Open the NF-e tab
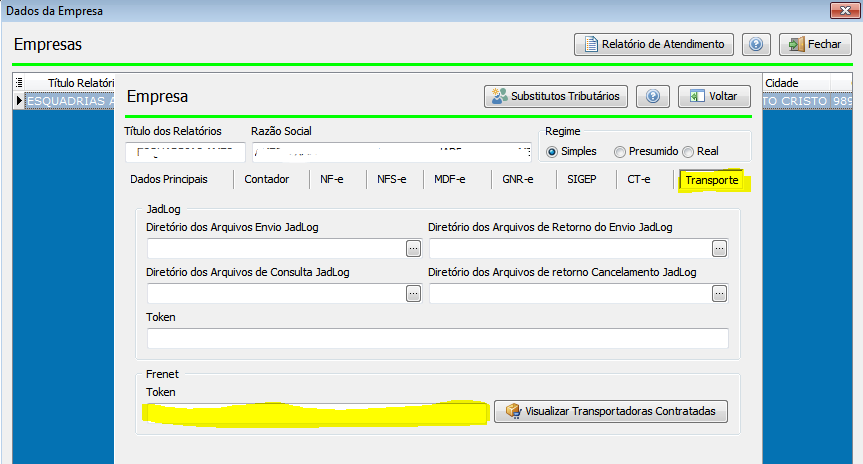This screenshot has height=464, width=863. point(334,180)
